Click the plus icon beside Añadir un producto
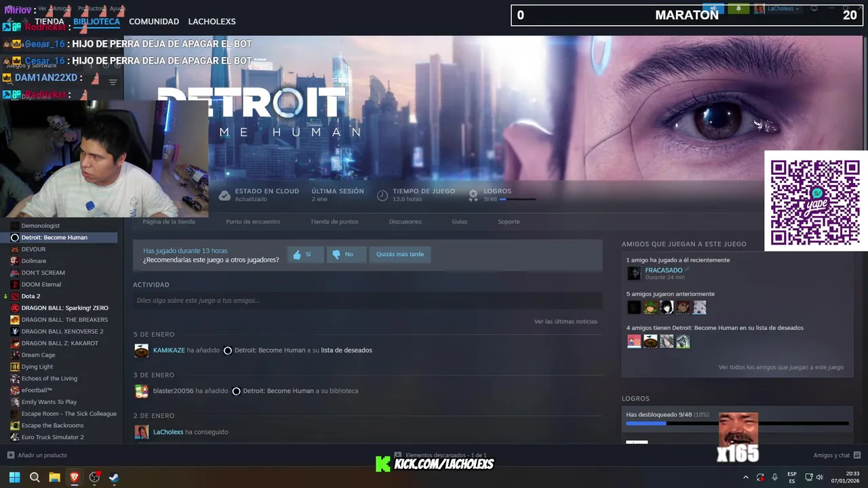The height and width of the screenshot is (488, 868). (x=10, y=455)
